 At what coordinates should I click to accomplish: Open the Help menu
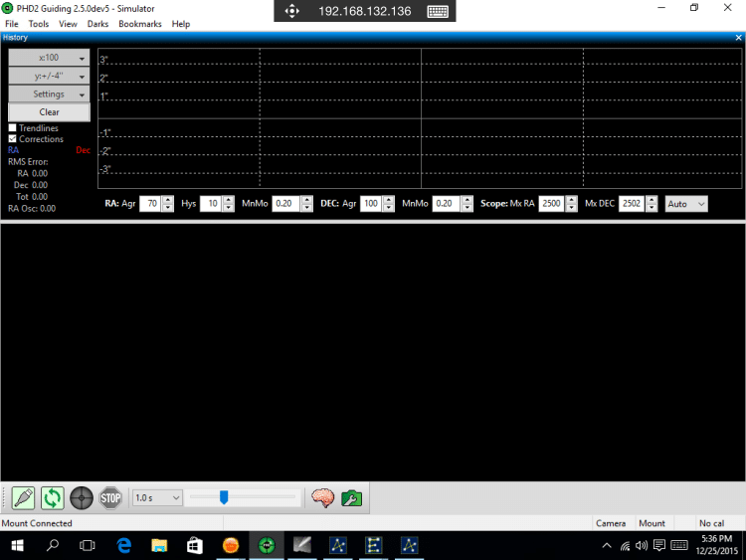point(181,24)
